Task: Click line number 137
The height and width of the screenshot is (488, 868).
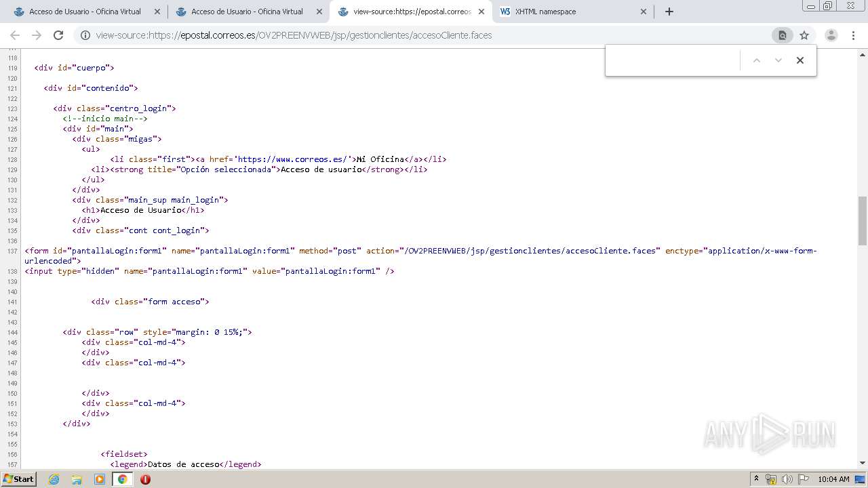Action: (x=12, y=251)
